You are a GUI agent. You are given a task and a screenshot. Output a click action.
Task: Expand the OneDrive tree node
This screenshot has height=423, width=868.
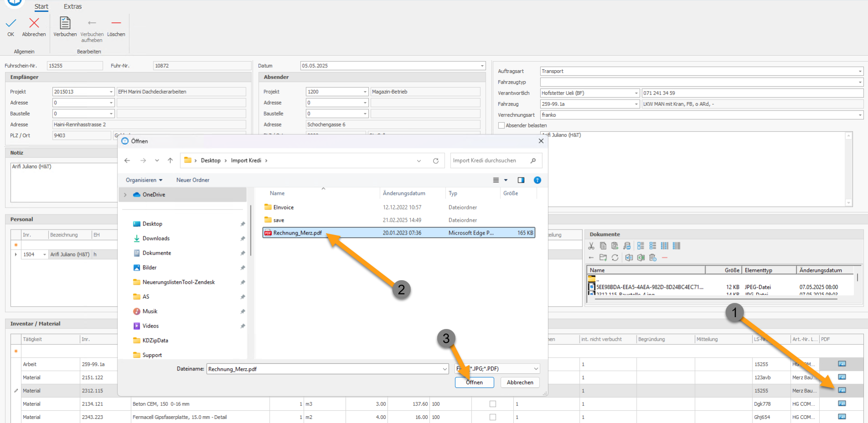125,195
